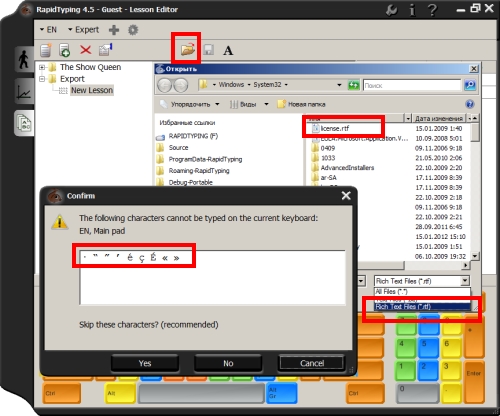Open the statistics graph sidebar icon
The height and width of the screenshot is (416, 500).
click(24, 92)
